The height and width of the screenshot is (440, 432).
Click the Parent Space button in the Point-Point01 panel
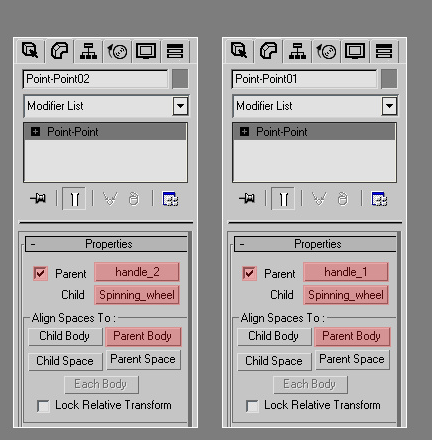pyautogui.click(x=352, y=359)
